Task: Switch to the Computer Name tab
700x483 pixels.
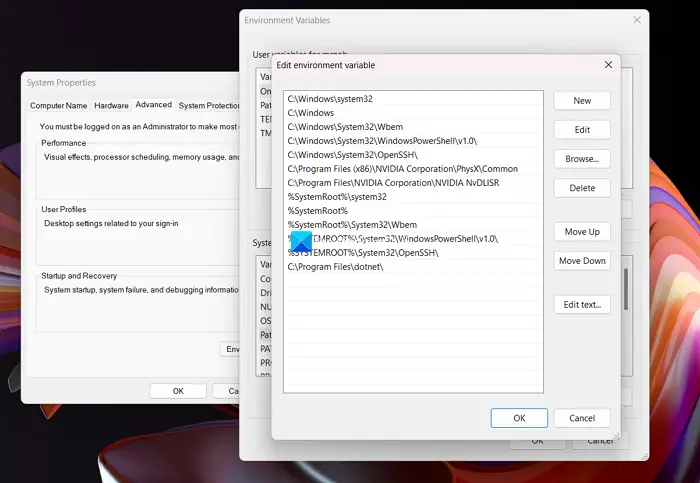Action: [58, 105]
